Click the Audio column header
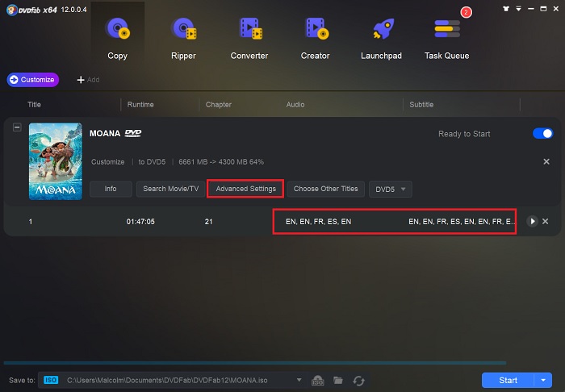This screenshot has height=392, width=565. tap(295, 104)
